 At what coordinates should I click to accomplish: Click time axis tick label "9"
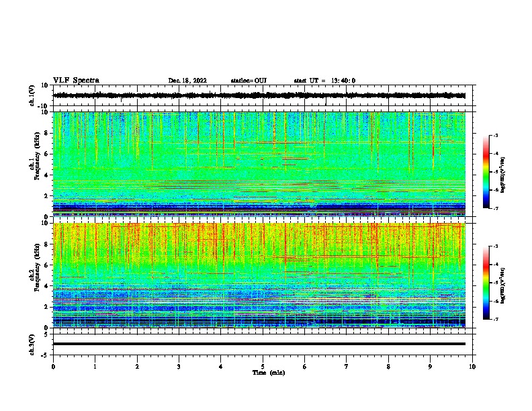430,367
